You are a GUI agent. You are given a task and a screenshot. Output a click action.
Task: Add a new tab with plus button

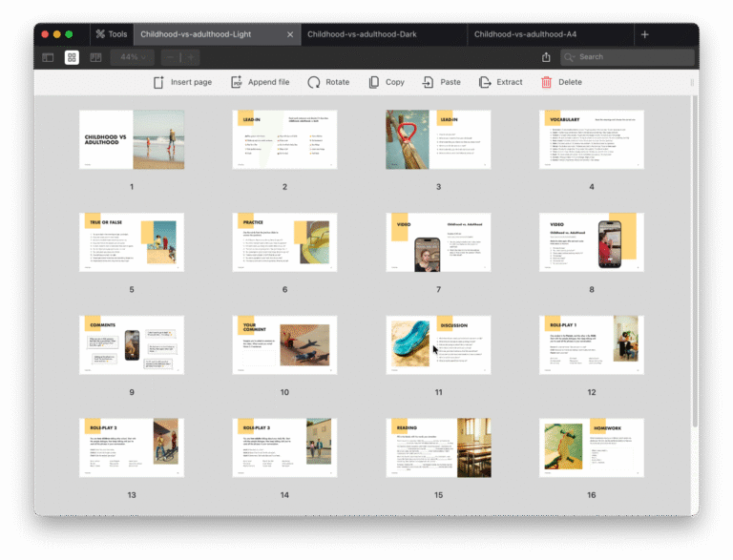645,34
